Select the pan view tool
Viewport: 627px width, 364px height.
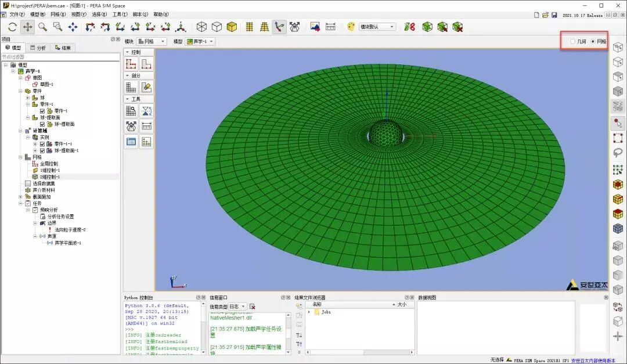point(28,27)
